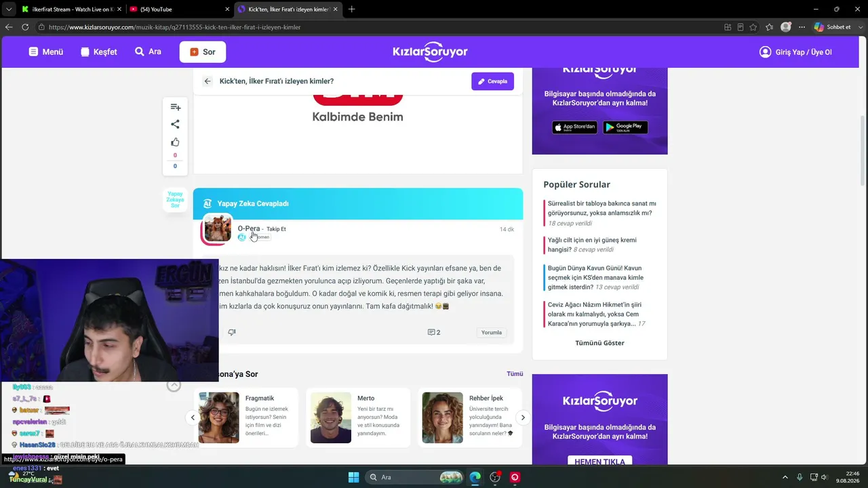
Task: Follow O-Pera with Takip Et
Action: point(276,229)
